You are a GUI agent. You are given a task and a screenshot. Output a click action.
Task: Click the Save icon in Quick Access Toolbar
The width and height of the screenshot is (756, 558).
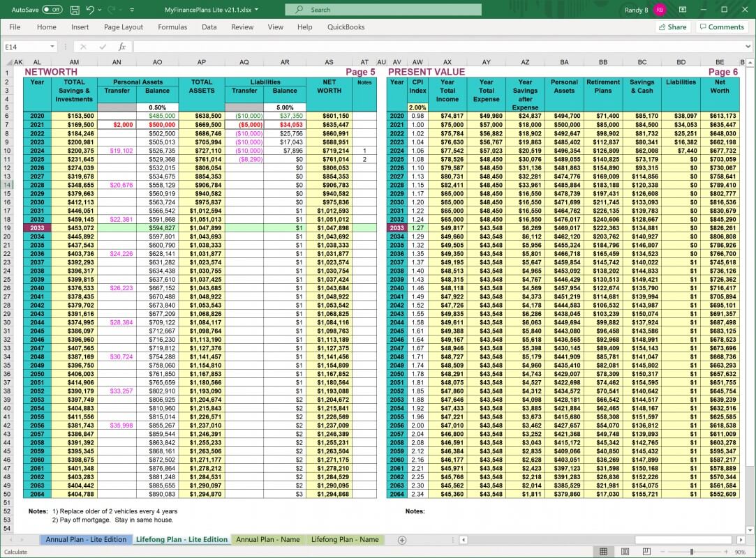pyautogui.click(x=75, y=10)
